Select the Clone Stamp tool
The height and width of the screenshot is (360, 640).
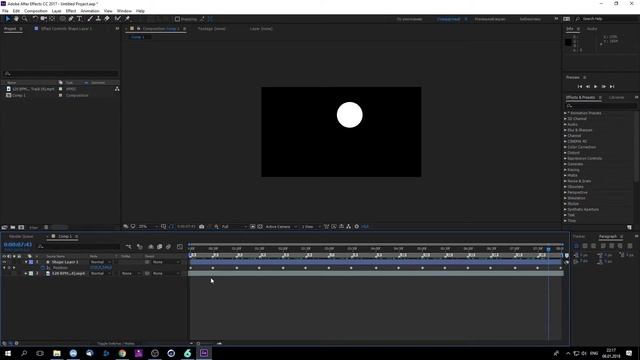[98, 19]
